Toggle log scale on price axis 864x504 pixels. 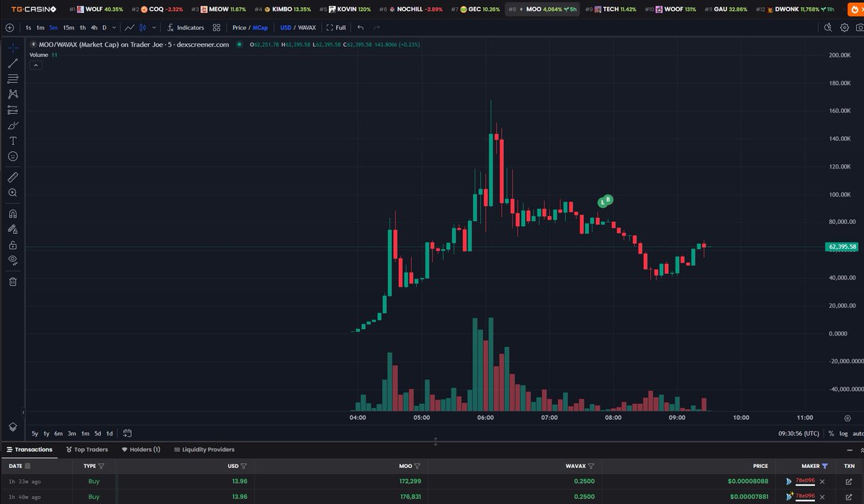(x=843, y=433)
